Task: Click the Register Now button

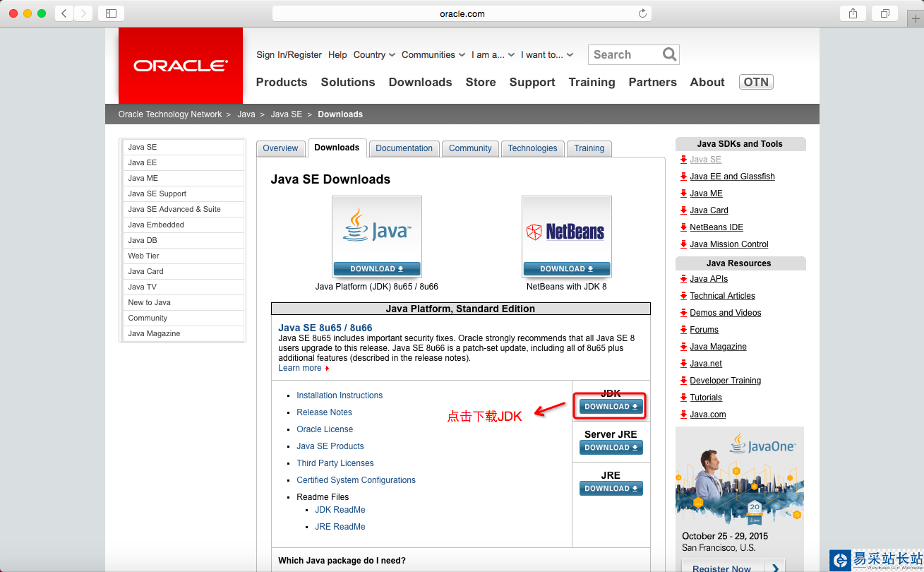Action: click(x=733, y=567)
